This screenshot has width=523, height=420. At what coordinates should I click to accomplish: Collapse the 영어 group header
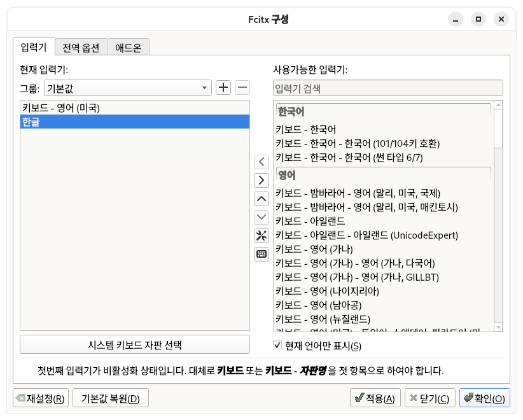pyautogui.click(x=383, y=175)
